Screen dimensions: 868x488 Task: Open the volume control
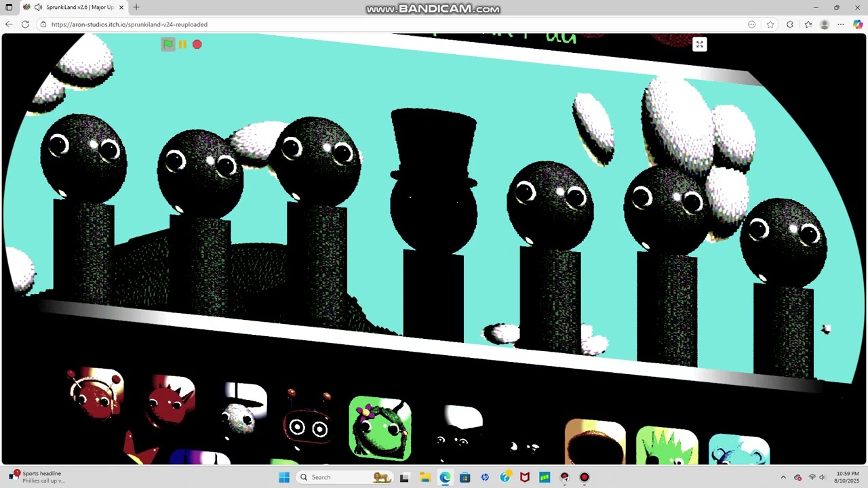click(x=822, y=477)
